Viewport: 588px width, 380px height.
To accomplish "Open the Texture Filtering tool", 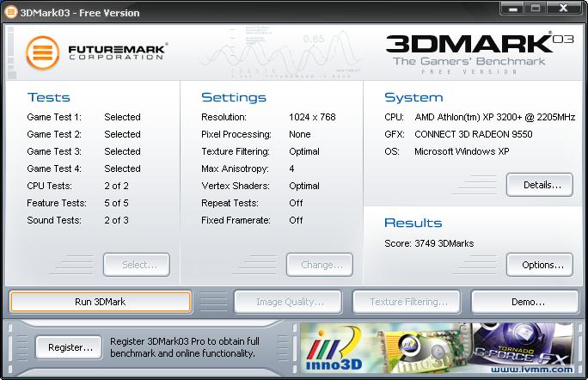I will tap(407, 302).
